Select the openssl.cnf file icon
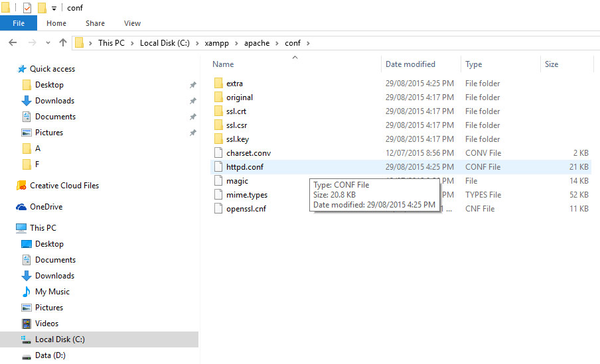The width and height of the screenshot is (600, 364). (218, 208)
